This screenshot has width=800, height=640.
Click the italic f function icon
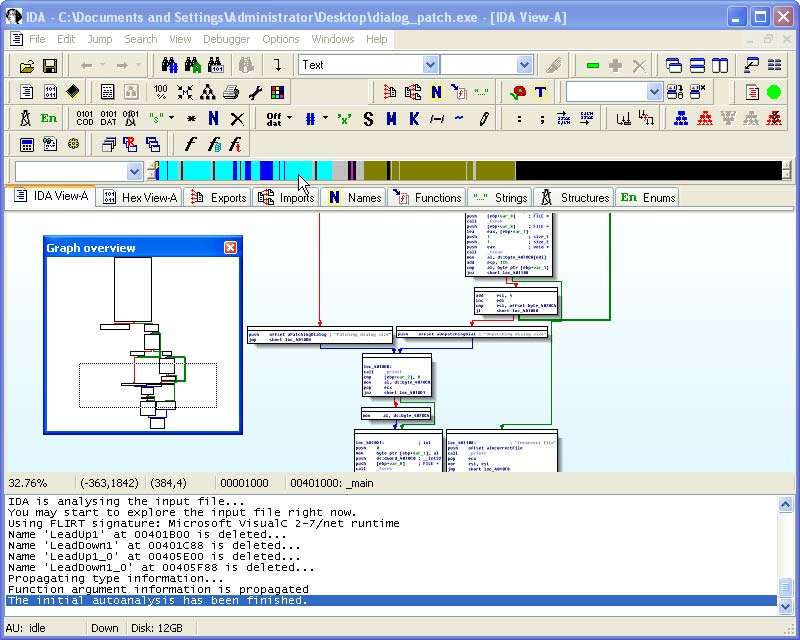click(x=190, y=145)
